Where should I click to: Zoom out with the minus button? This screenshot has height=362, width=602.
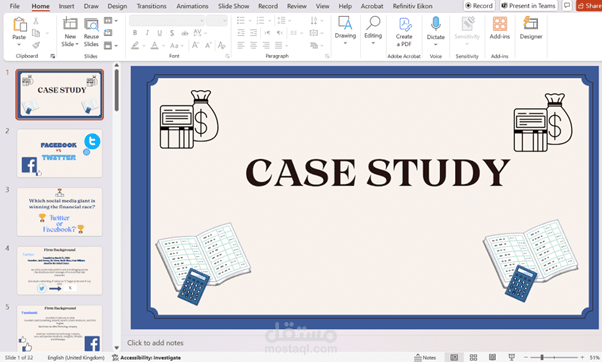526,357
